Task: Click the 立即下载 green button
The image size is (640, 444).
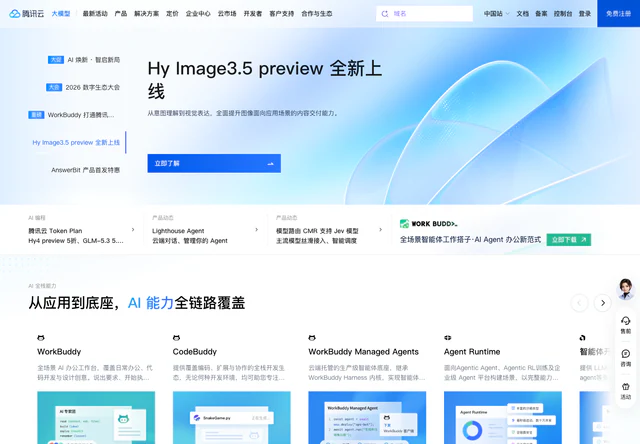Action: point(569,240)
